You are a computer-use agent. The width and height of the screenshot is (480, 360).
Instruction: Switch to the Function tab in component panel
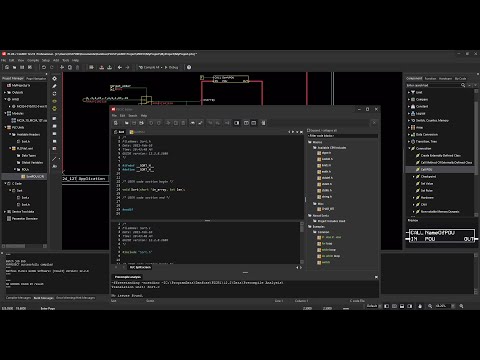(x=430, y=79)
